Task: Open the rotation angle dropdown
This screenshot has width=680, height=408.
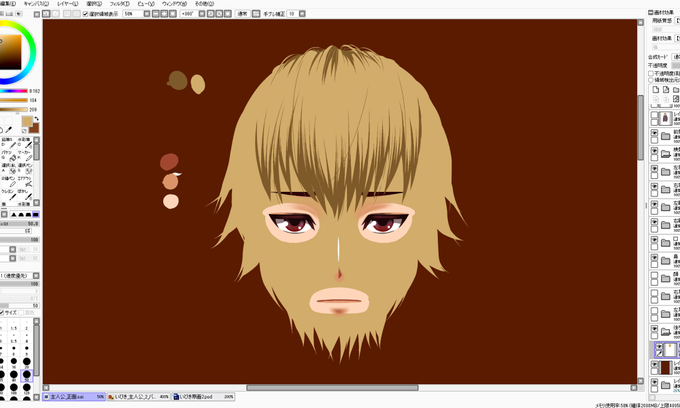Action: (202, 14)
